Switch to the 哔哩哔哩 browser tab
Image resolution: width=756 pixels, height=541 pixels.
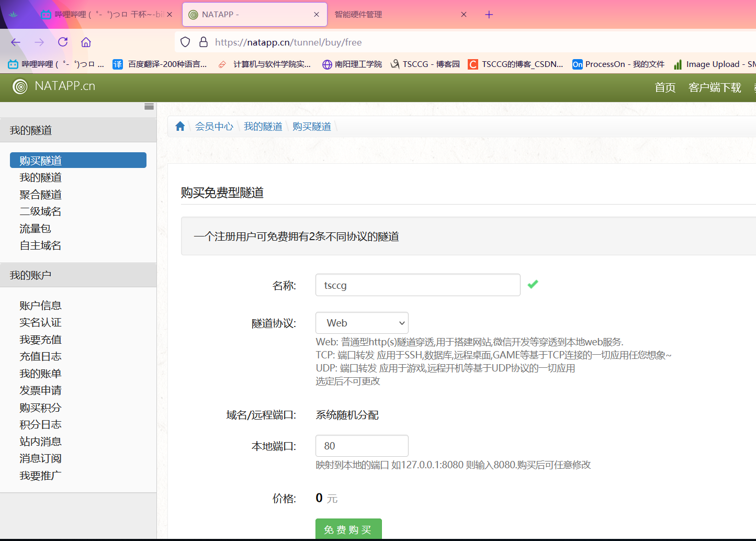pos(105,15)
